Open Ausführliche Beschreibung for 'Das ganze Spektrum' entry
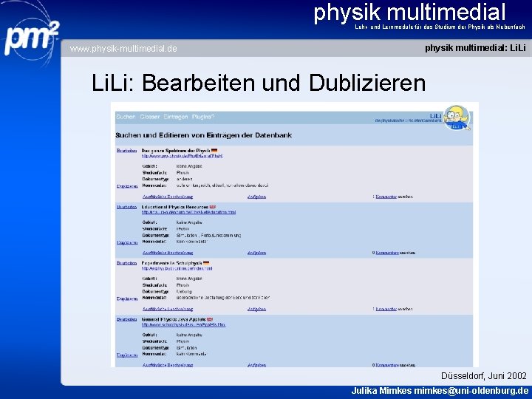The image size is (532, 399). [x=168, y=197]
